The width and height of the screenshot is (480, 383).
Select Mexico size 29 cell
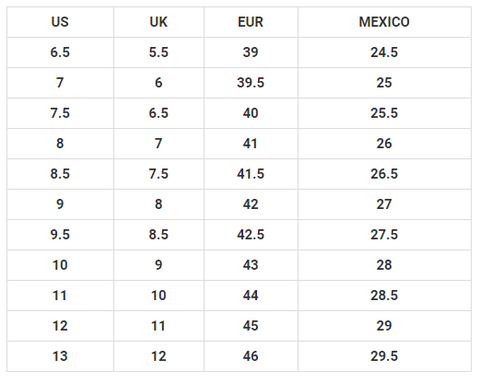pyautogui.click(x=384, y=326)
